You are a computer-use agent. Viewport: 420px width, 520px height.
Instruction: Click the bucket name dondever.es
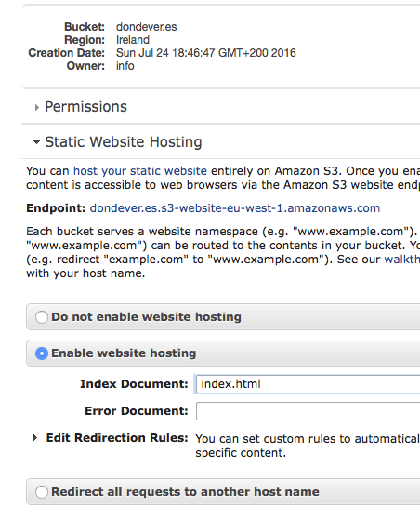(x=147, y=27)
